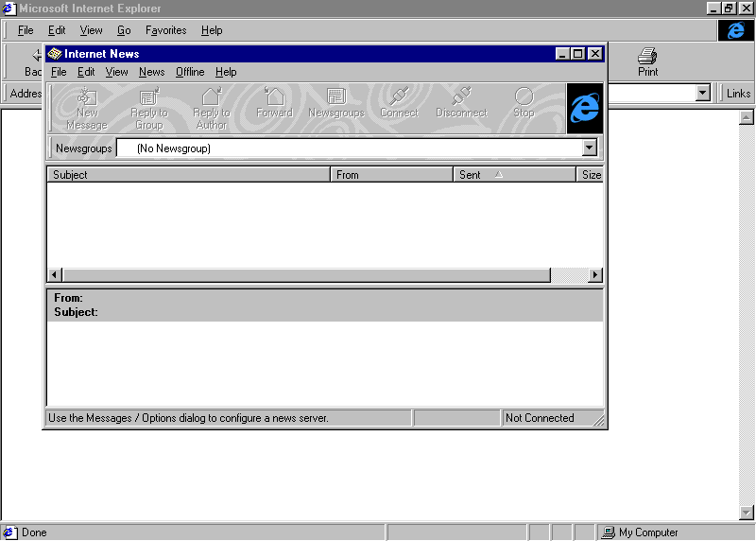Click New Message toolbar icon
The width and height of the screenshot is (756, 541).
pyautogui.click(x=87, y=109)
